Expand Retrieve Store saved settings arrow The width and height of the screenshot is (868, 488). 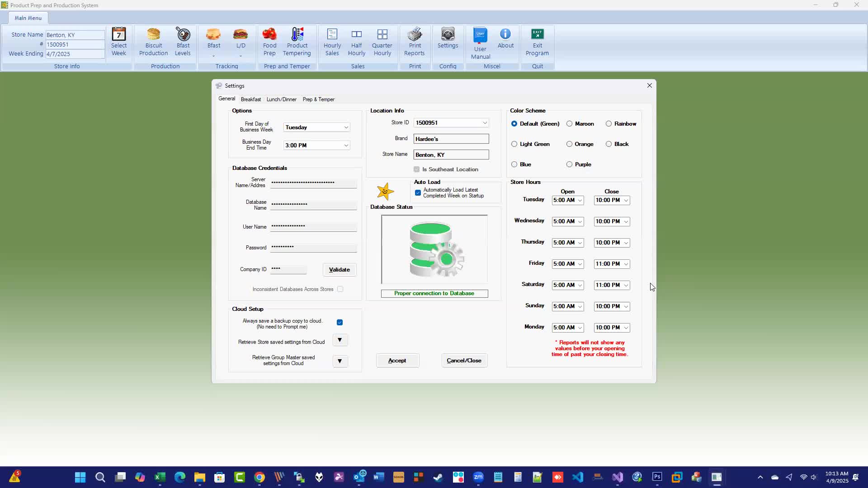click(340, 340)
